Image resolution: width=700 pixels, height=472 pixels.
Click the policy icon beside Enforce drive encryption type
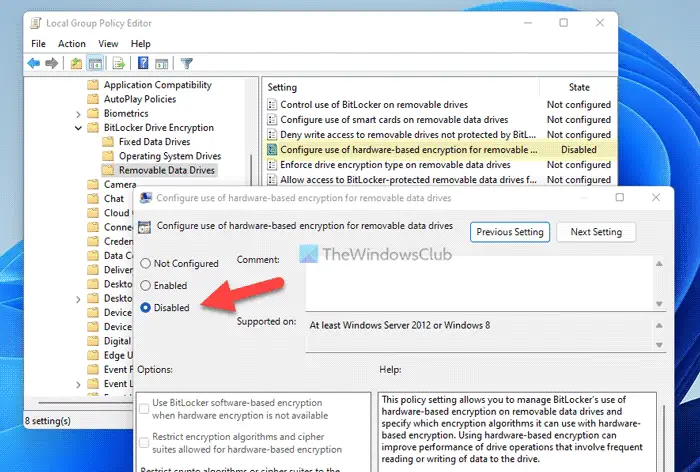click(272, 165)
